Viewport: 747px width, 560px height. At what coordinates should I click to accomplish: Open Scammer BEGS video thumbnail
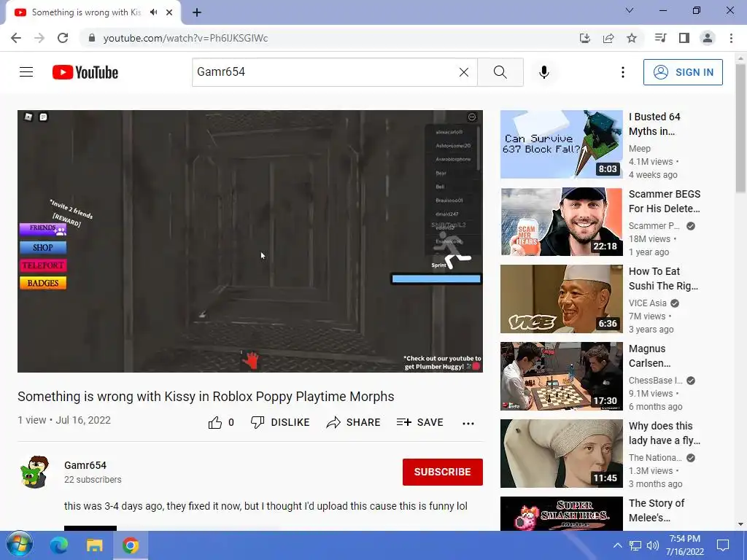tap(561, 222)
